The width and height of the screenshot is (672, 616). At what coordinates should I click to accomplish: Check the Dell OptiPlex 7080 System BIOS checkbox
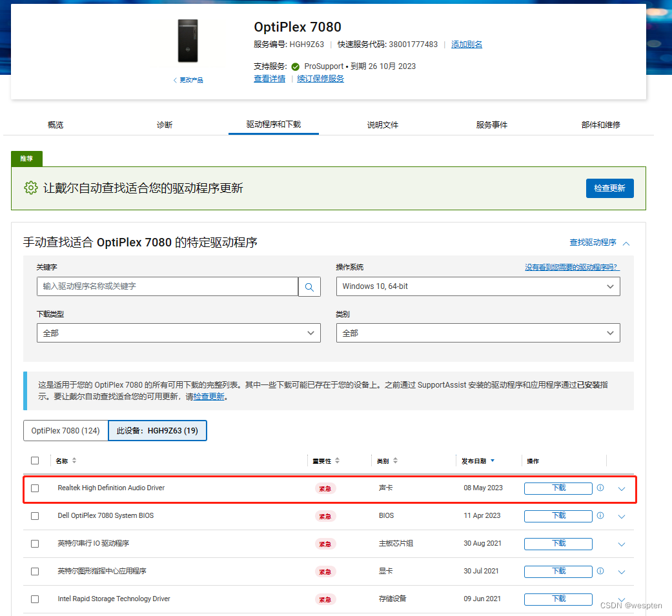pos(35,516)
